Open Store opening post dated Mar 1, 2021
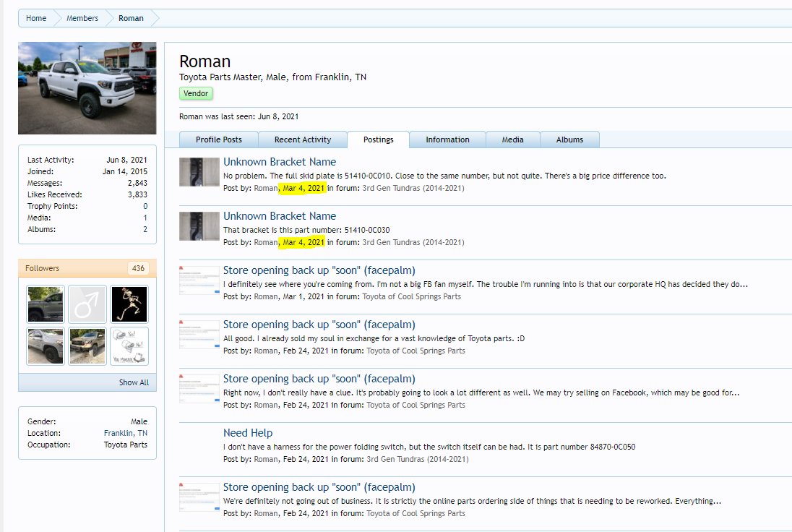 tap(319, 270)
